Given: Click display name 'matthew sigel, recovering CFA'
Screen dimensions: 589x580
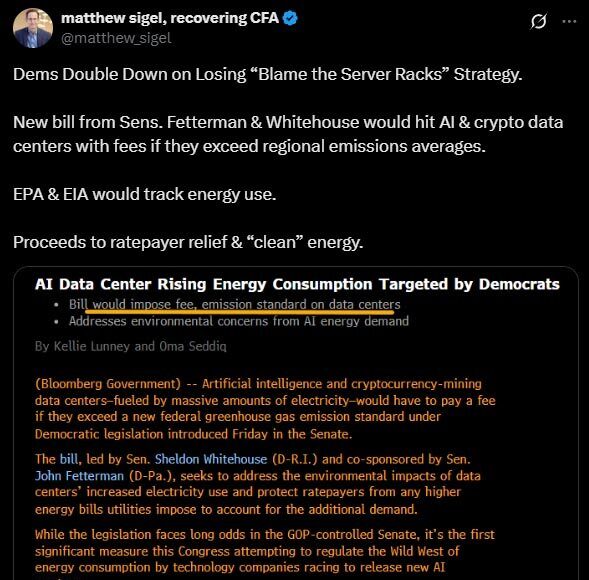Looking at the screenshot, I should click(x=170, y=18).
